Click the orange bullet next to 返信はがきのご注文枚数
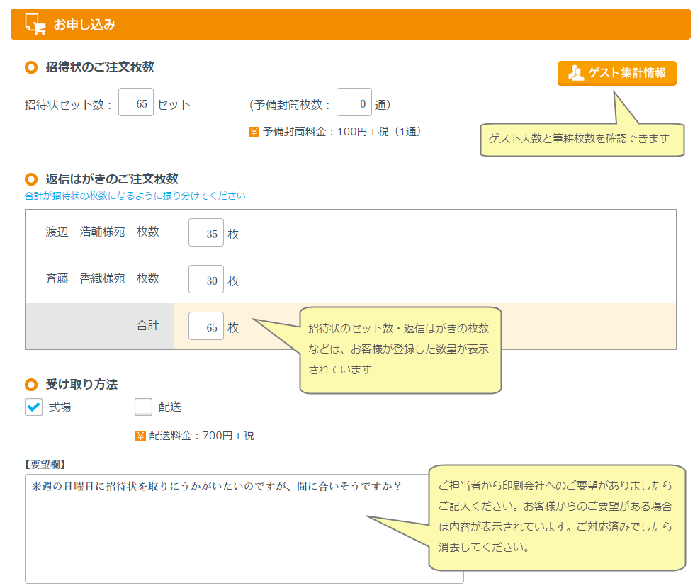 tap(30, 179)
